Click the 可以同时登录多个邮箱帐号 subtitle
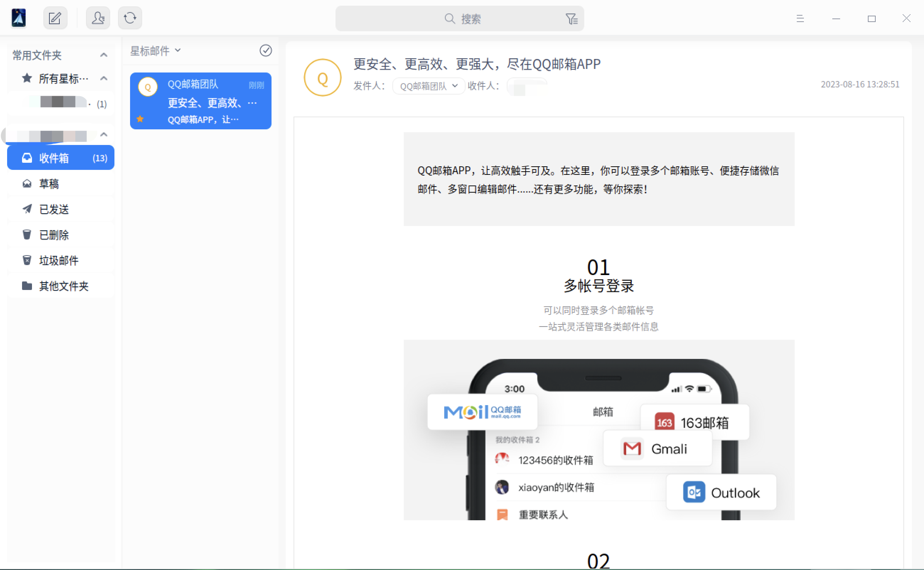The width and height of the screenshot is (924, 570). [x=599, y=310]
